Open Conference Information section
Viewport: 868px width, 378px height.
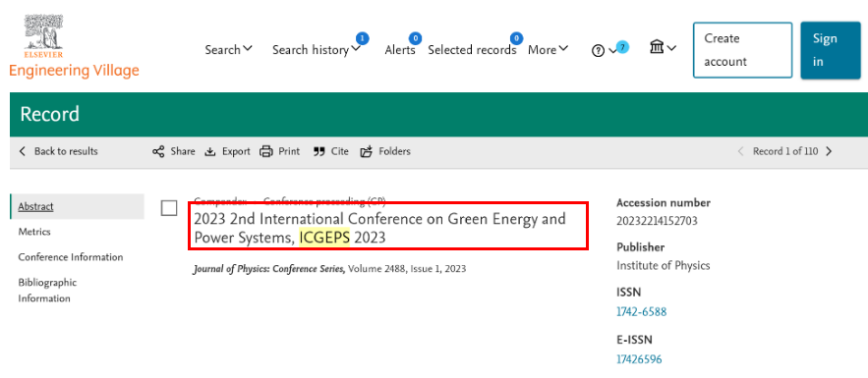coord(71,257)
